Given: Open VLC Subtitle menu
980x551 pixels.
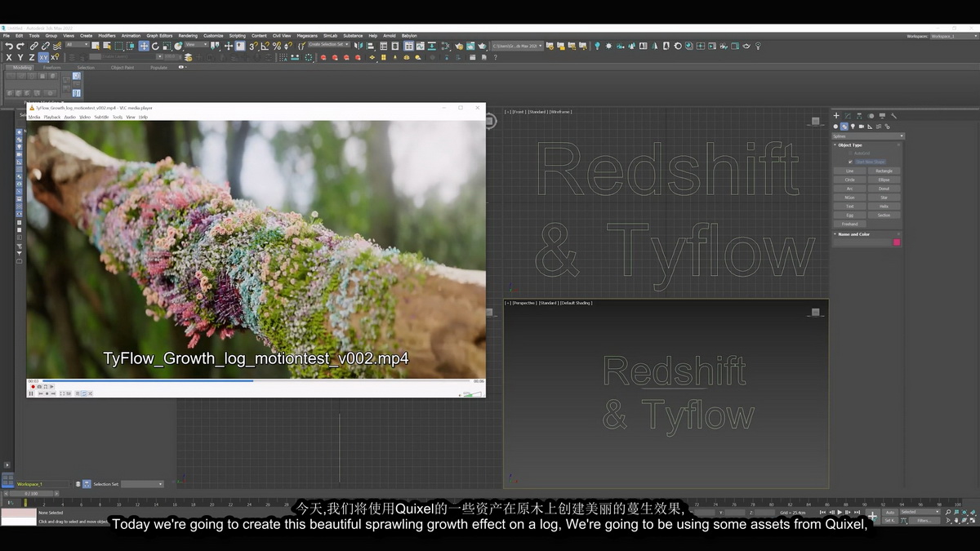Looking at the screenshot, I should (x=101, y=117).
